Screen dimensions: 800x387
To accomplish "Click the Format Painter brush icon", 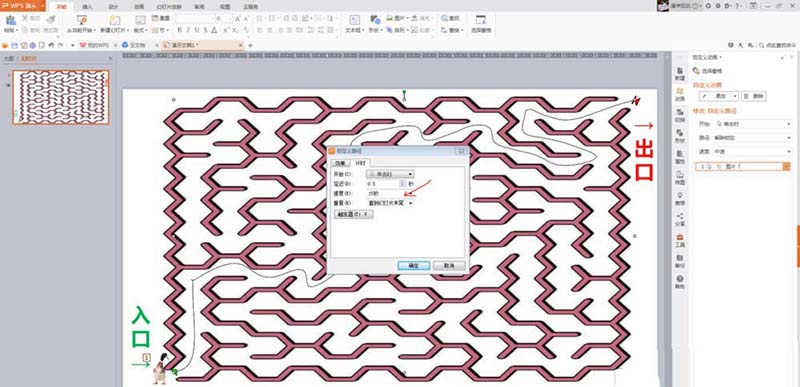I will pos(51,19).
